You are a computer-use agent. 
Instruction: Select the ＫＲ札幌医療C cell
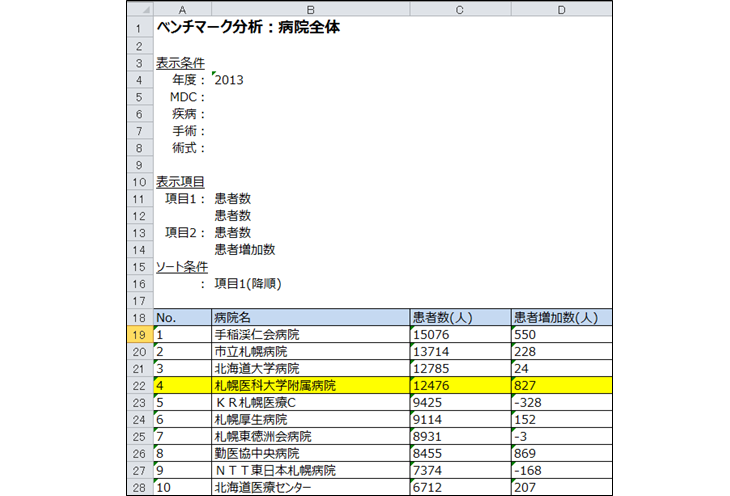pyautogui.click(x=311, y=403)
